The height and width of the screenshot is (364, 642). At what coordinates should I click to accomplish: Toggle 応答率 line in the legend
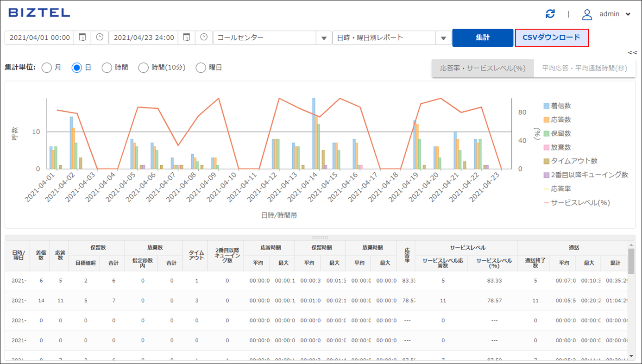(557, 189)
